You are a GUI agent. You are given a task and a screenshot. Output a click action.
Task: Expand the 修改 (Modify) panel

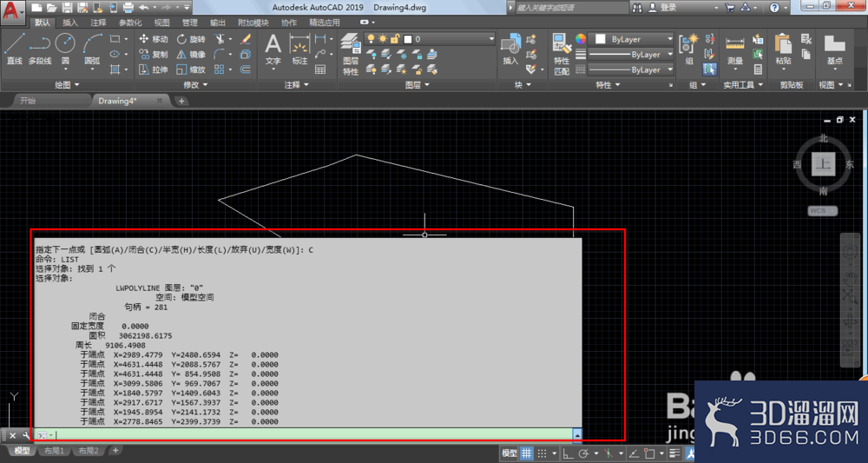click(x=195, y=85)
